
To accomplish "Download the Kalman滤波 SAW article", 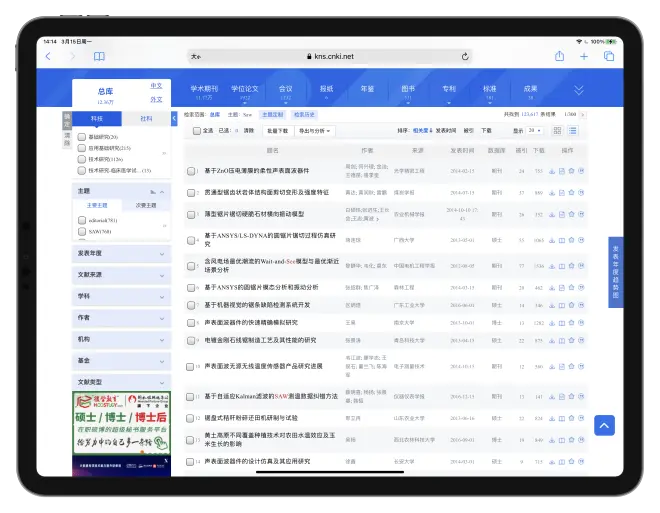I will coord(552,396).
